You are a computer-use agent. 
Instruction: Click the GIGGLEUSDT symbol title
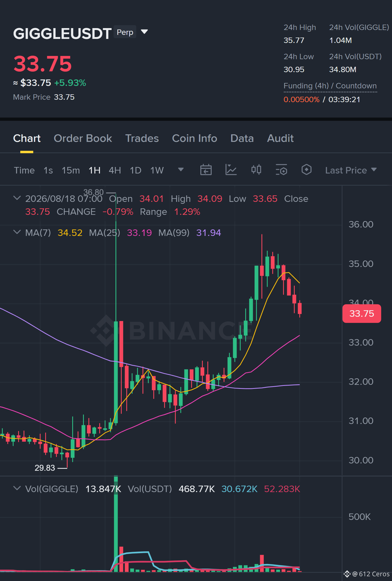point(62,34)
